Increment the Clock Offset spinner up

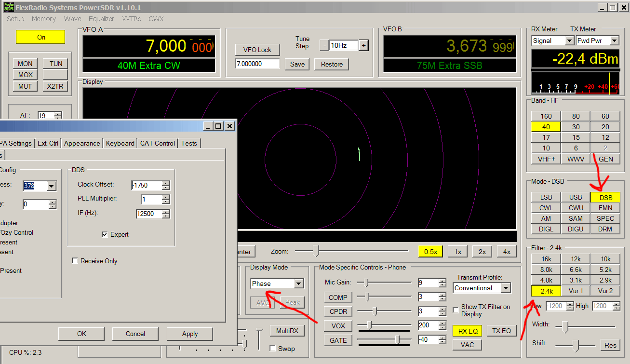pyautogui.click(x=166, y=183)
